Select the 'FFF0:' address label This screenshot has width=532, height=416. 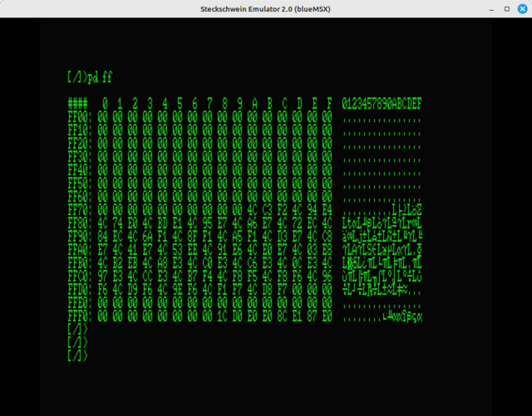click(80, 316)
